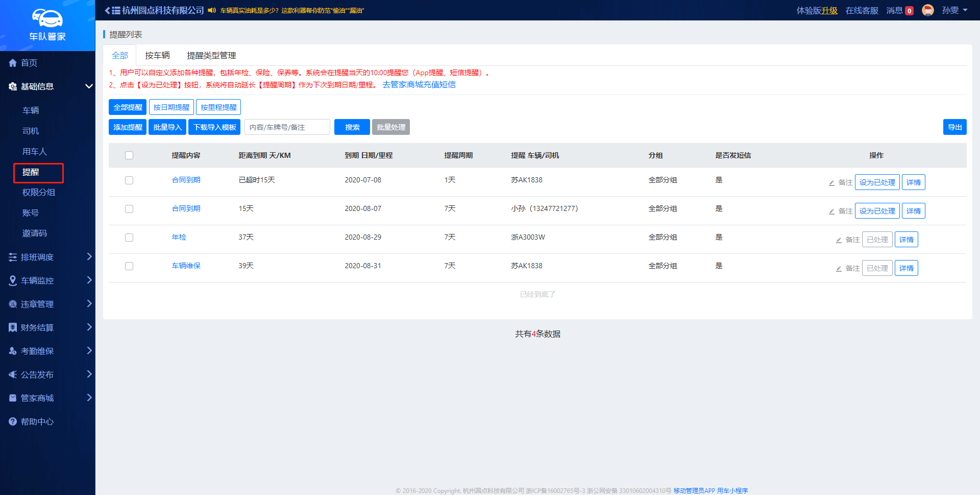Select the checkbox for 车辆维保 row
980x495 pixels.
pyautogui.click(x=129, y=266)
